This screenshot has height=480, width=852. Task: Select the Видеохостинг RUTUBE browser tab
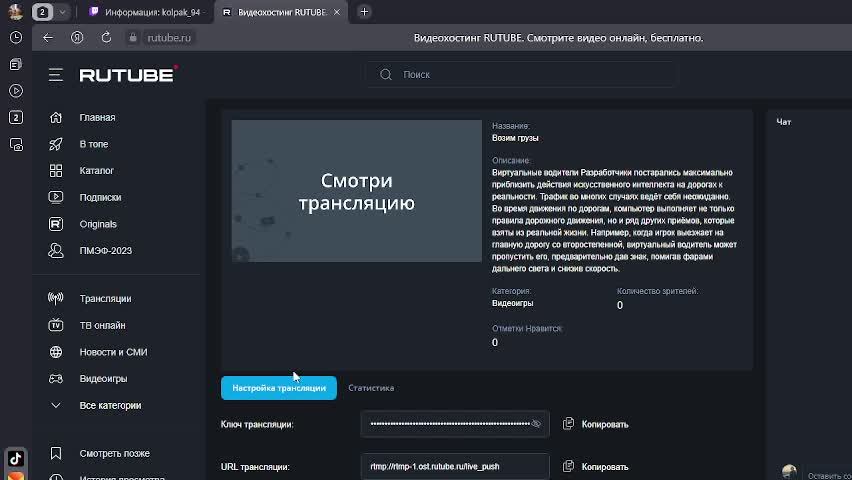coord(280,12)
